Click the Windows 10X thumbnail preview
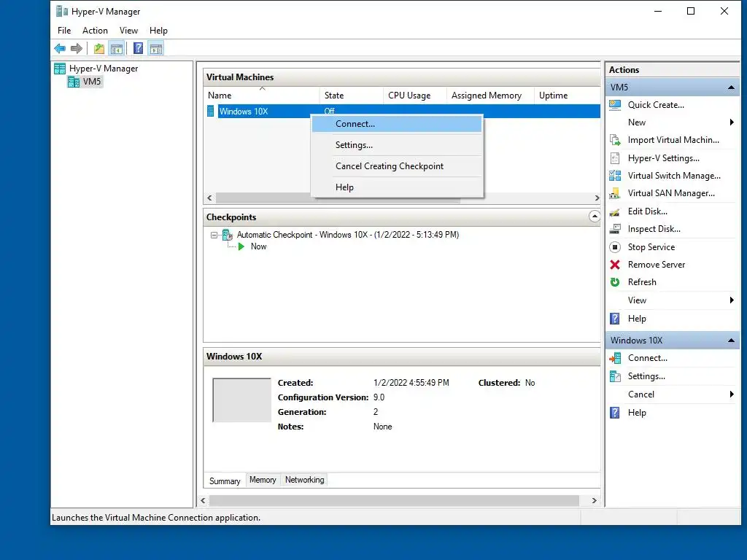The width and height of the screenshot is (747, 560). 242,400
